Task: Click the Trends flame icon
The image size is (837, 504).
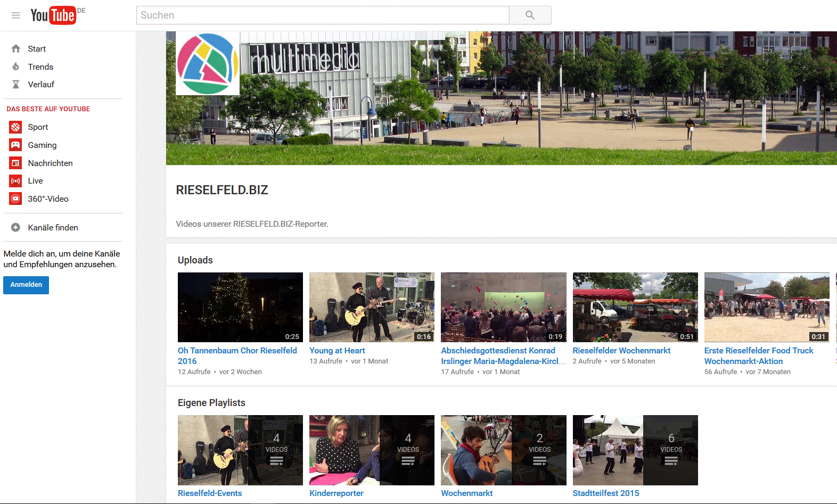Action: (x=16, y=67)
